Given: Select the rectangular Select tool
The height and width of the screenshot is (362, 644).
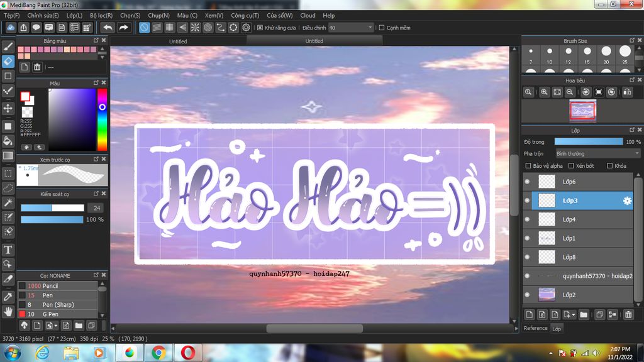Looking at the screenshot, I should click(x=8, y=173).
